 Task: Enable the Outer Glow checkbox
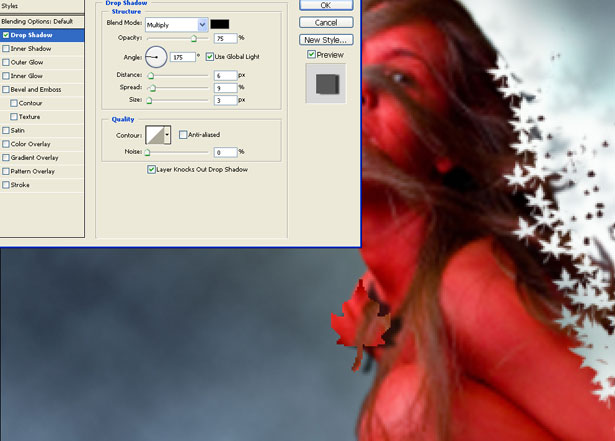(6, 62)
